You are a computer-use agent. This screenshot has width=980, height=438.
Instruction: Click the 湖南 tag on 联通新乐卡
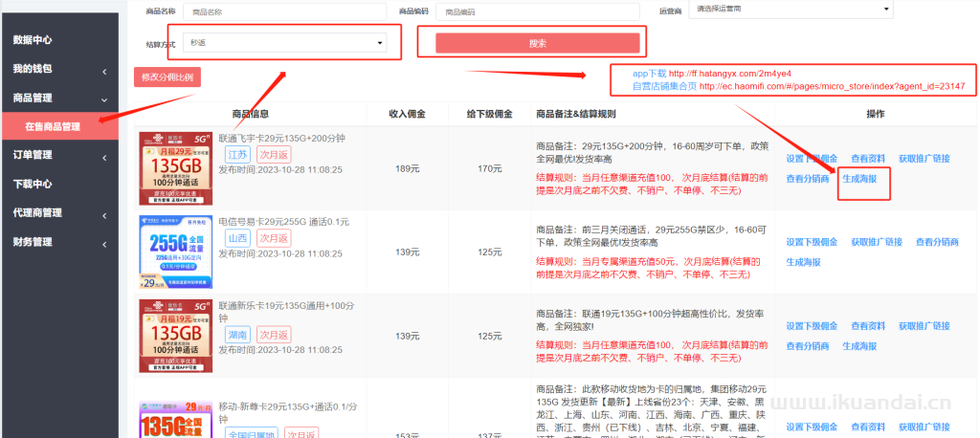coord(237,335)
